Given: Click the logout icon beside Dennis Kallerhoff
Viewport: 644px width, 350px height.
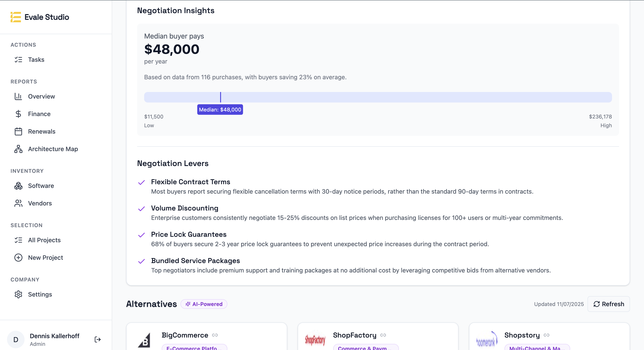Looking at the screenshot, I should (97, 339).
